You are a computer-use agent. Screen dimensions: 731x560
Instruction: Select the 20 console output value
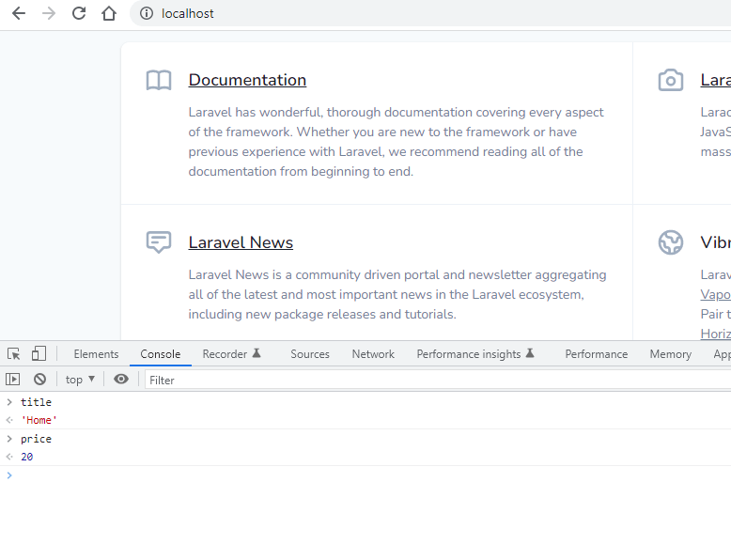coord(27,457)
